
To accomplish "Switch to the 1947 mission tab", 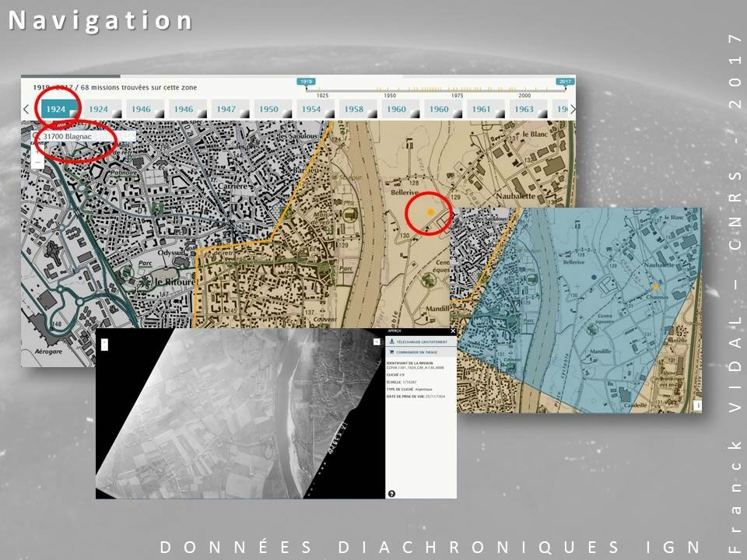I will click(230, 109).
